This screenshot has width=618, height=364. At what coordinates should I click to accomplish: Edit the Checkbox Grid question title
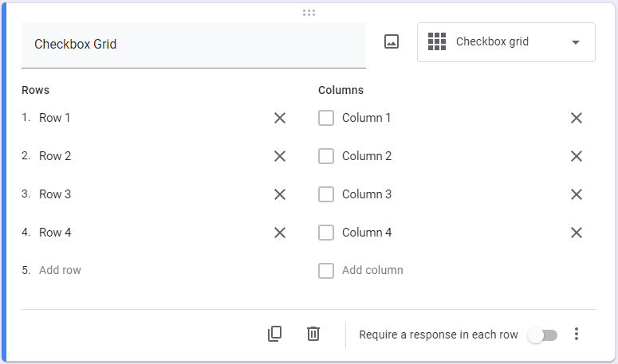193,45
